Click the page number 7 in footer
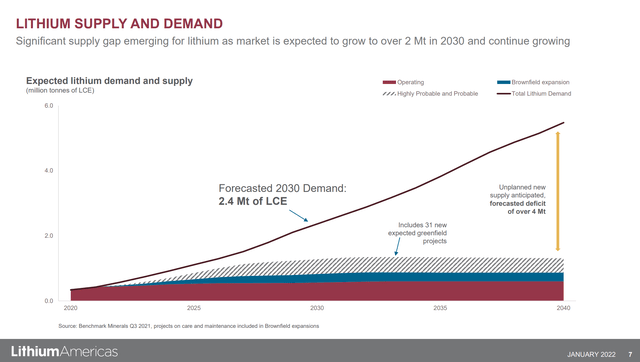Screen dimensions: 640x362 630,354
